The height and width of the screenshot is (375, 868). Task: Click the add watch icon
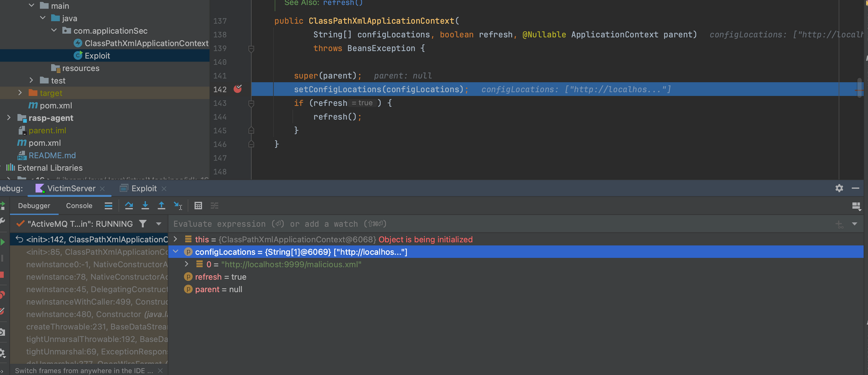pyautogui.click(x=839, y=224)
